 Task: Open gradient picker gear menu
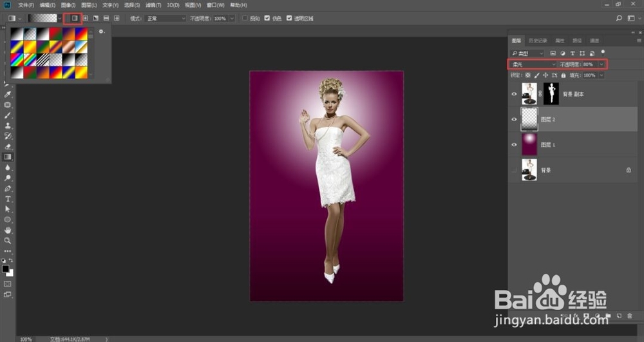pyautogui.click(x=101, y=32)
